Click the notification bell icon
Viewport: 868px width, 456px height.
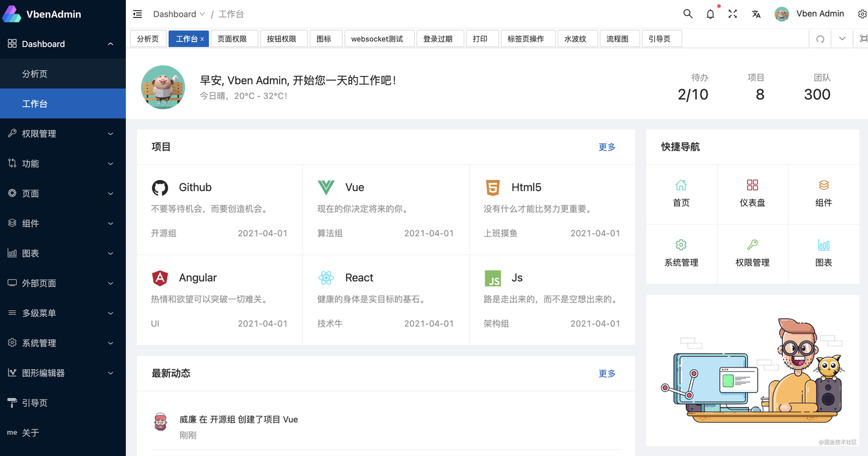(x=710, y=13)
